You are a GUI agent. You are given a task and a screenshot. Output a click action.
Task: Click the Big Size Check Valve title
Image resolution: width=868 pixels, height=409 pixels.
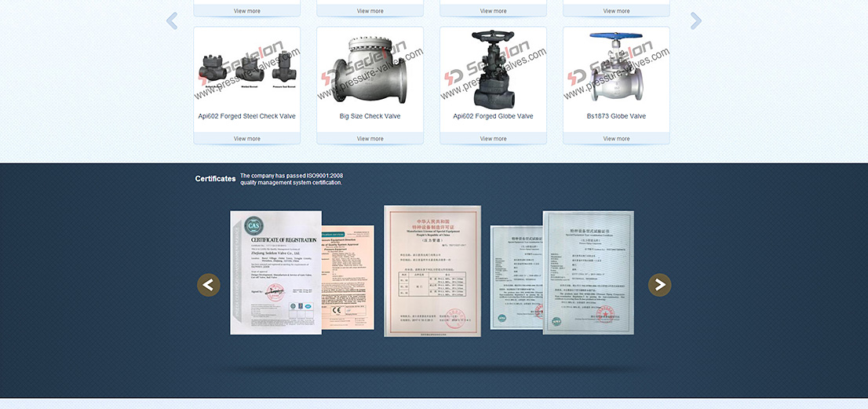370,116
